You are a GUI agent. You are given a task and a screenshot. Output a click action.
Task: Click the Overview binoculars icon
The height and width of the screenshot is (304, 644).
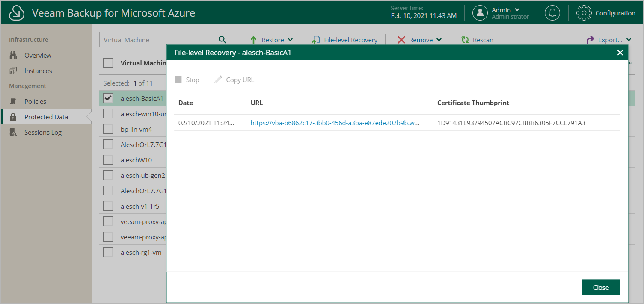pos(13,55)
